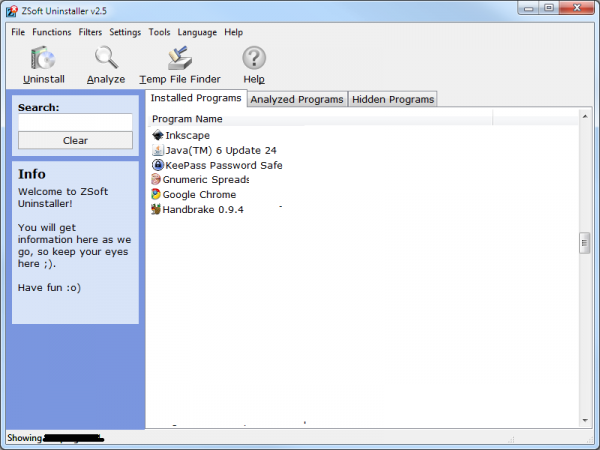
Task: Click the Uninstall toolbar icon
Action: [43, 58]
